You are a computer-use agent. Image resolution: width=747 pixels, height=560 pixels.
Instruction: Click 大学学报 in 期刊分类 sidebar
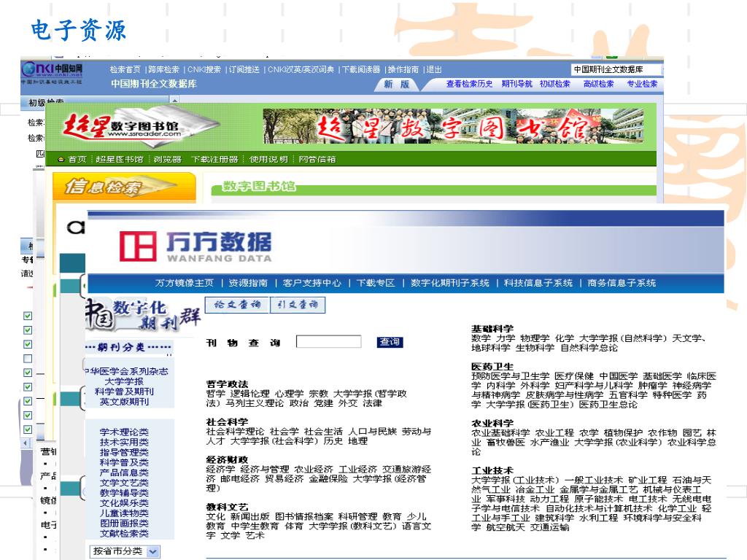[x=124, y=381]
